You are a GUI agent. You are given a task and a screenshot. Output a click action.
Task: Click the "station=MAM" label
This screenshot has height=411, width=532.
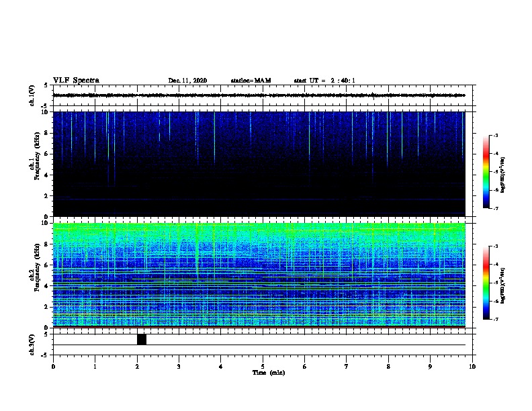click(x=251, y=81)
